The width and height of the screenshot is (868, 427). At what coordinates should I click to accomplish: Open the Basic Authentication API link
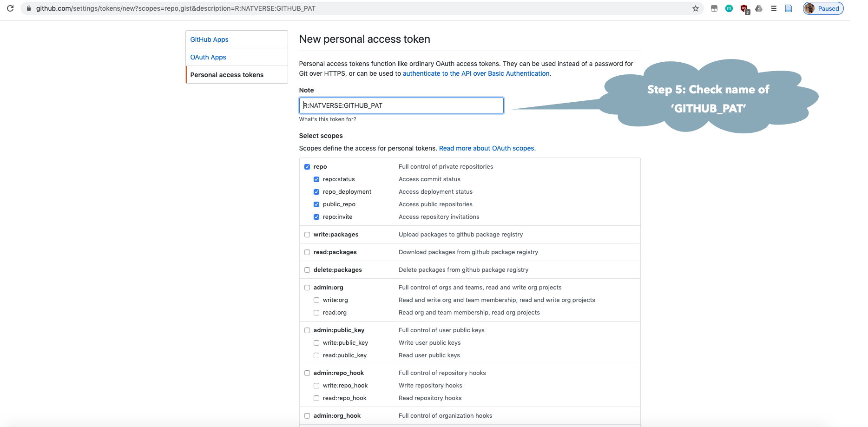coord(476,73)
